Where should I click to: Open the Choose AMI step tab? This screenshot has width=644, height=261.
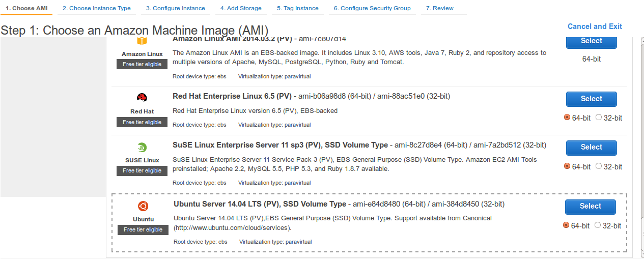26,8
